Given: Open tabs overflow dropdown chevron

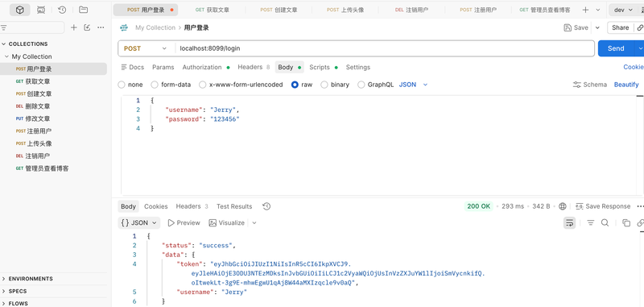Looking at the screenshot, I should click(x=597, y=10).
